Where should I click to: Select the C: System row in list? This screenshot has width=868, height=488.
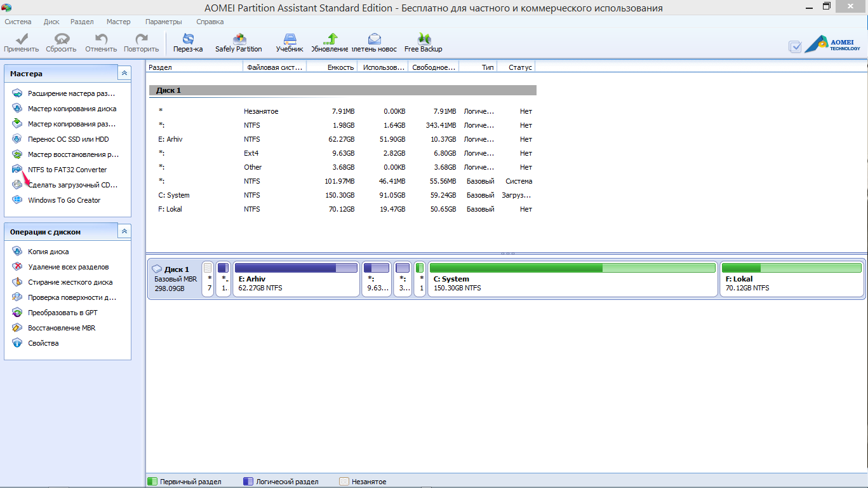pos(343,195)
